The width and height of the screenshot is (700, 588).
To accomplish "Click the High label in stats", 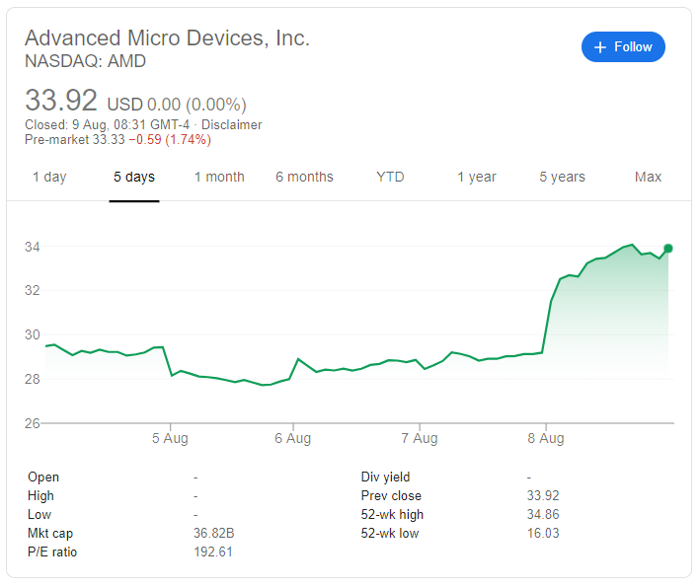I will pos(40,495).
